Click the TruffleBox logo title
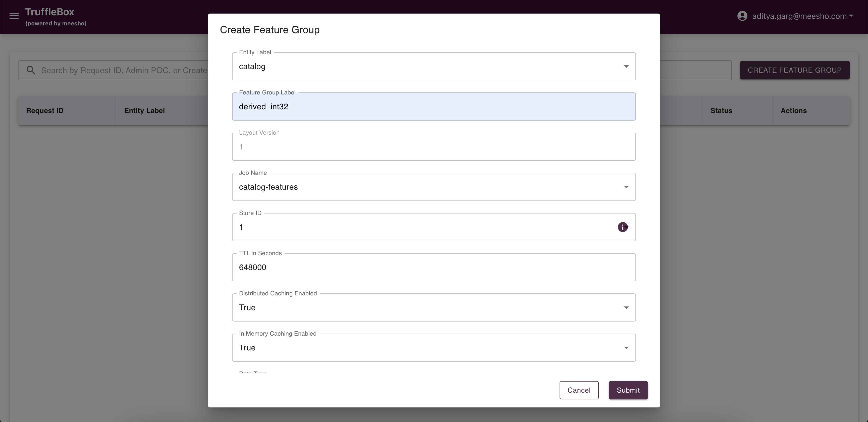Image resolution: width=868 pixels, height=422 pixels. (49, 12)
